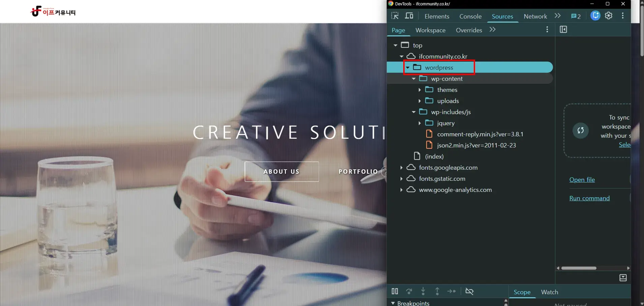The image size is (644, 306).
Task: Toggle deactivate breakpoints icon
Action: pos(469,291)
